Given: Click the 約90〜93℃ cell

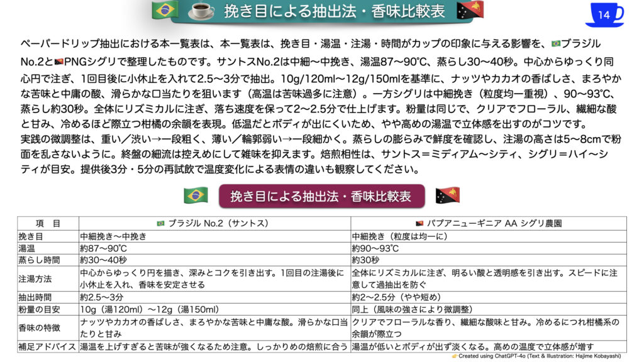Looking at the screenshot, I should point(489,248).
